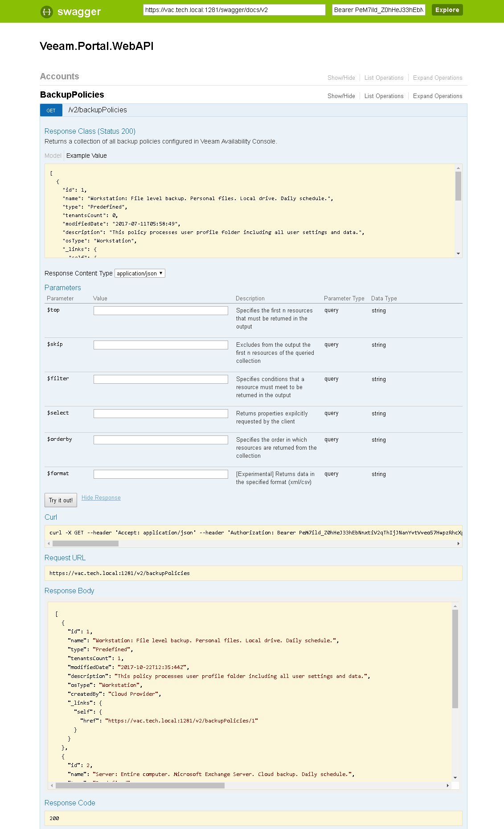
Task: Switch to the Model tab
Action: [x=53, y=156]
